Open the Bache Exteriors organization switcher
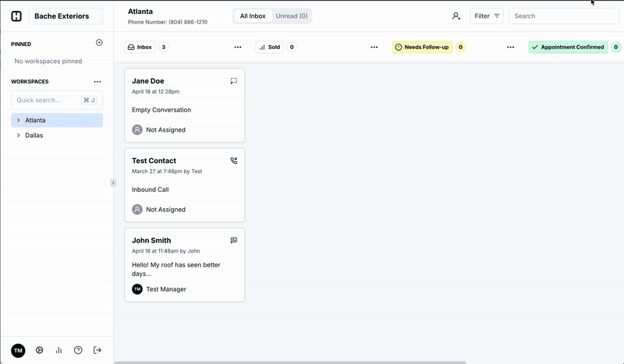 tap(65, 16)
